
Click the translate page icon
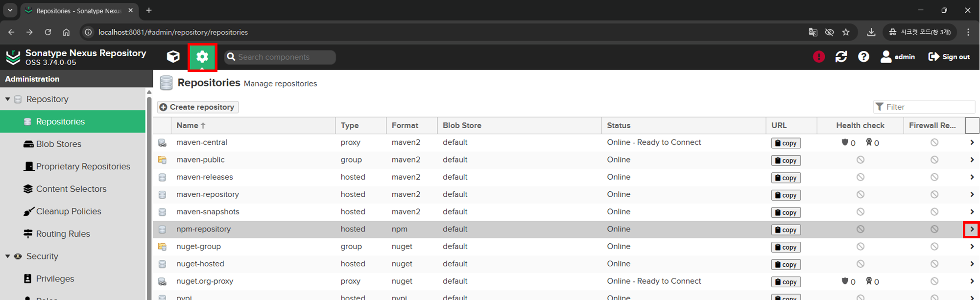[x=813, y=32]
